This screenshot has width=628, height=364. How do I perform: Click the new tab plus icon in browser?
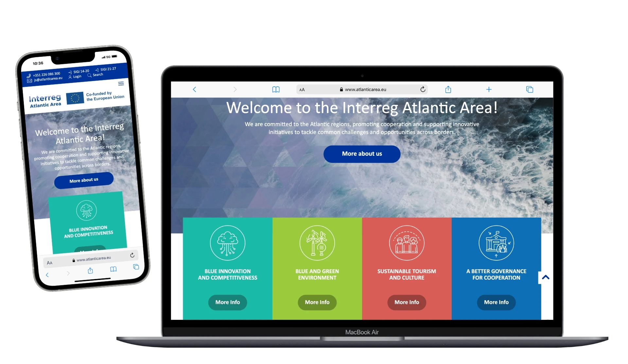489,89
